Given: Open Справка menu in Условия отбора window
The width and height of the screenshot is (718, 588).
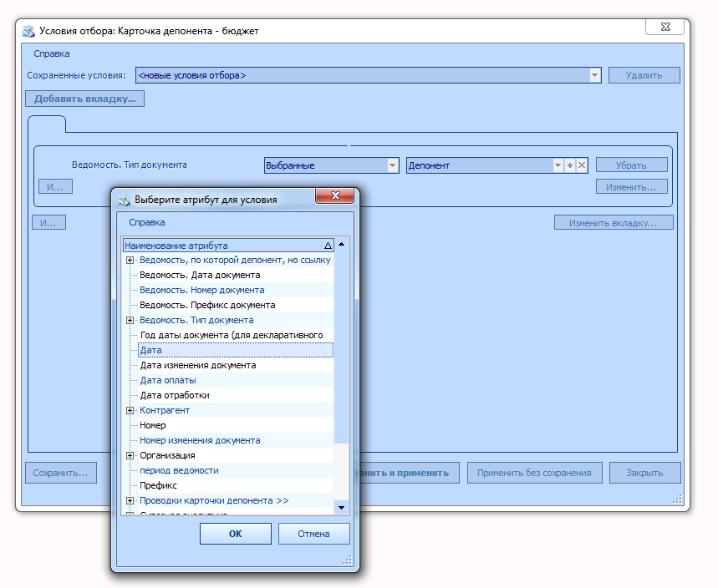Looking at the screenshot, I should tap(51, 53).
